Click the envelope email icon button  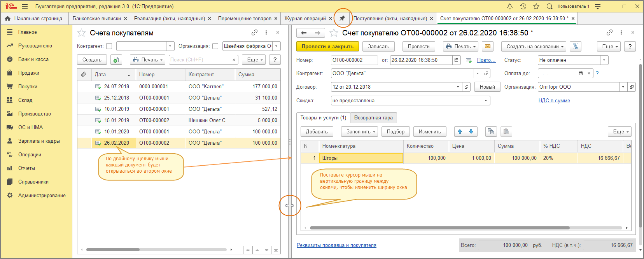click(x=487, y=46)
